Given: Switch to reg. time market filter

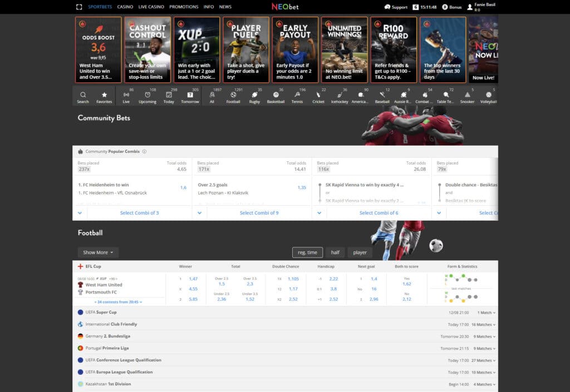Looking at the screenshot, I should coord(307,252).
